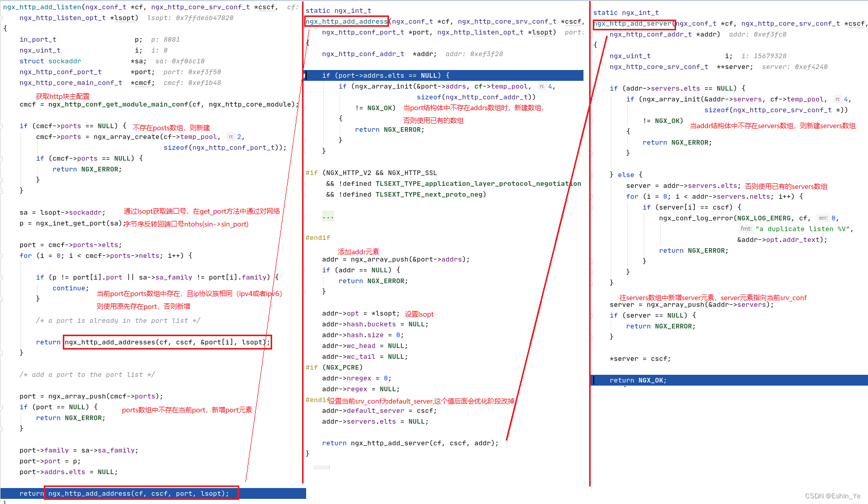Click TLSEXT_TYPE_next_proto_neg macro
The image size is (868, 504).
(x=429, y=195)
